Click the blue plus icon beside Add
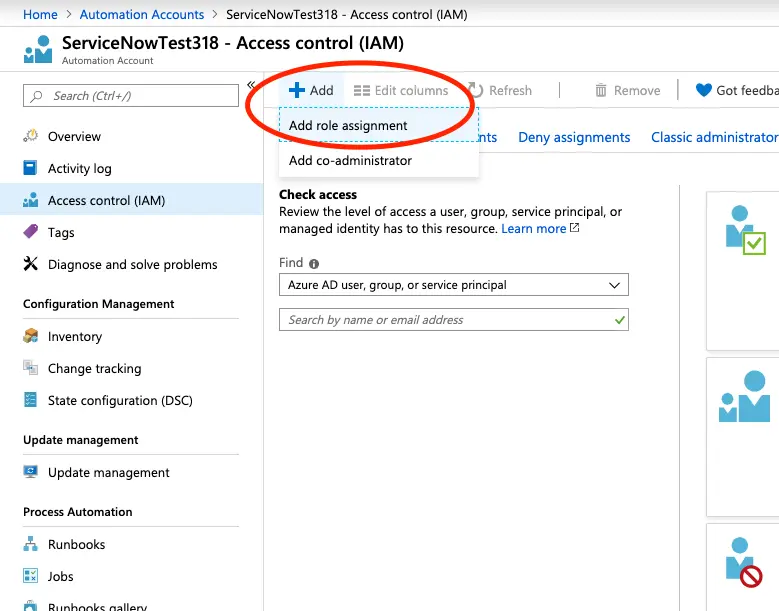Screen dimensions: 779x611 click(297, 90)
